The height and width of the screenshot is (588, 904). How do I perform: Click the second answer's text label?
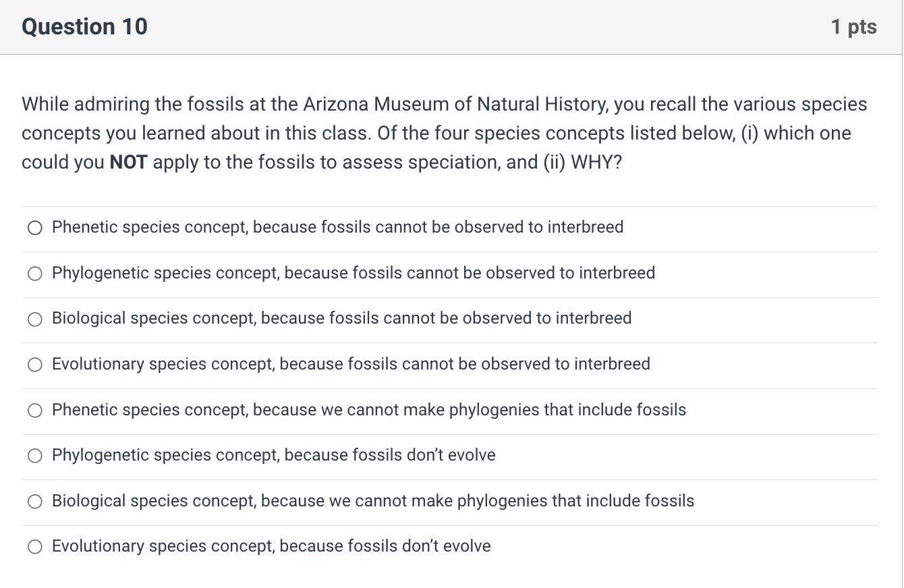352,273
